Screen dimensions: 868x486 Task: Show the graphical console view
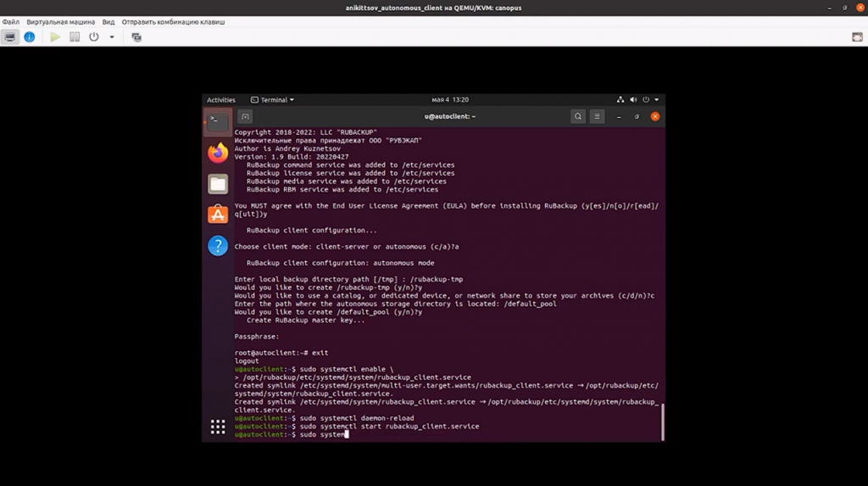click(10, 37)
